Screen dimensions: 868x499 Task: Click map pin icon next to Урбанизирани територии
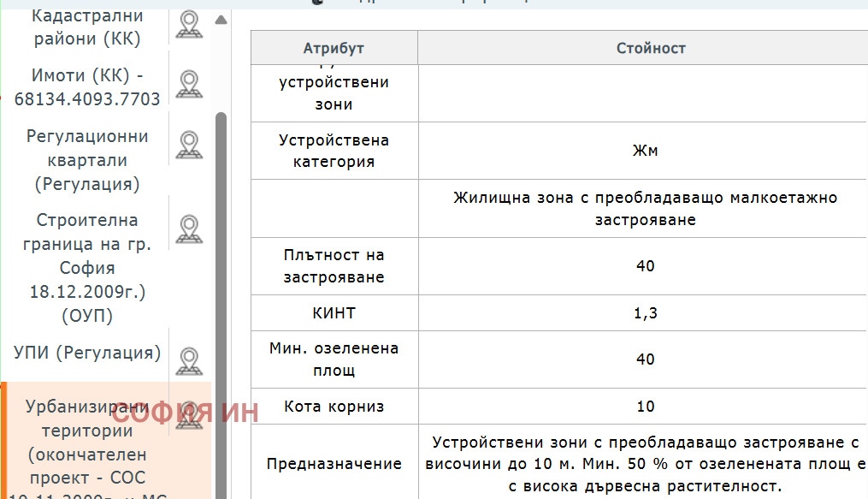pos(189,415)
